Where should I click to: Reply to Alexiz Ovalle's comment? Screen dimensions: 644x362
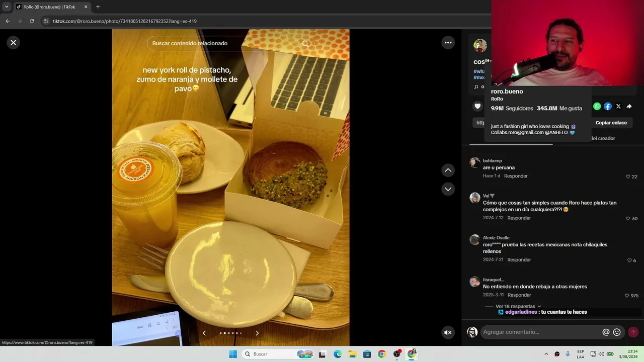[x=519, y=259]
